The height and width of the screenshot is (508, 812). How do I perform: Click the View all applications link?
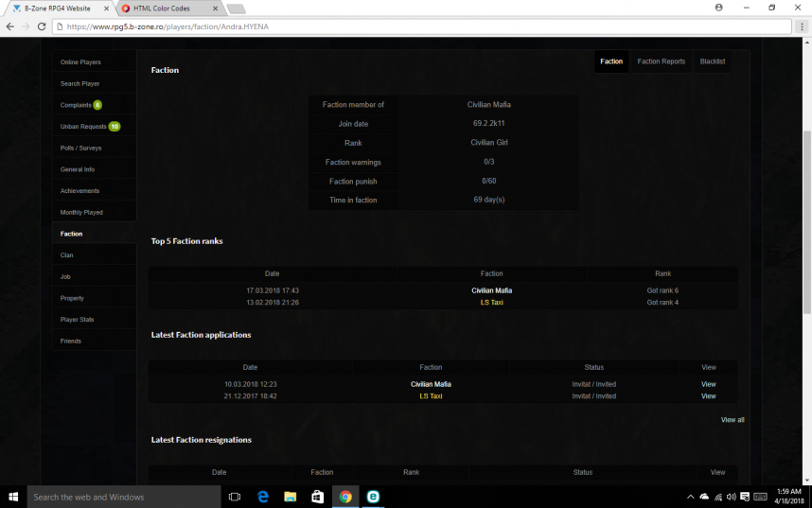point(733,420)
